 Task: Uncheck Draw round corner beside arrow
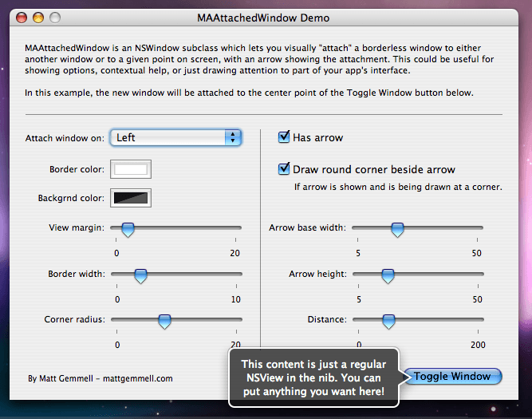[x=284, y=169]
